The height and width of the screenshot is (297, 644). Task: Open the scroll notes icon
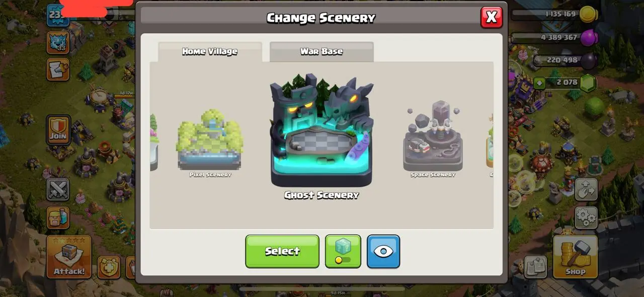58,69
